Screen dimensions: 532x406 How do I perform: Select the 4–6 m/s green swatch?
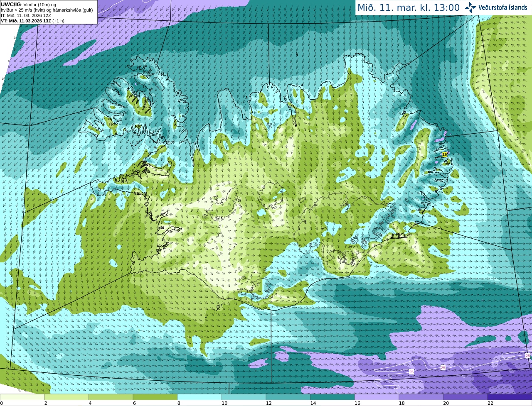(111, 397)
